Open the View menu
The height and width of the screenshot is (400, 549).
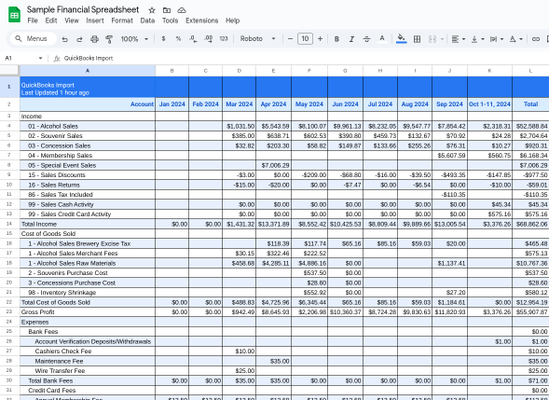(x=71, y=21)
